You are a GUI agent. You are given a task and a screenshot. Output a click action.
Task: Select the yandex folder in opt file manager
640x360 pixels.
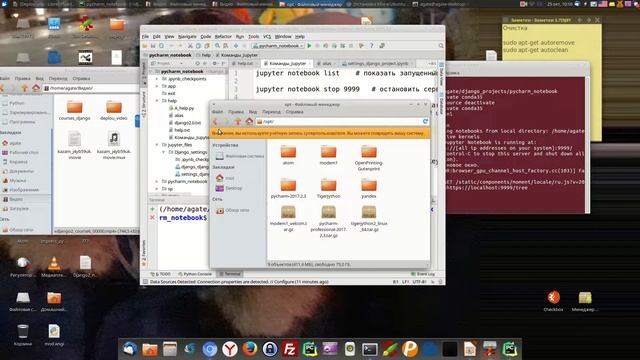coord(369,188)
